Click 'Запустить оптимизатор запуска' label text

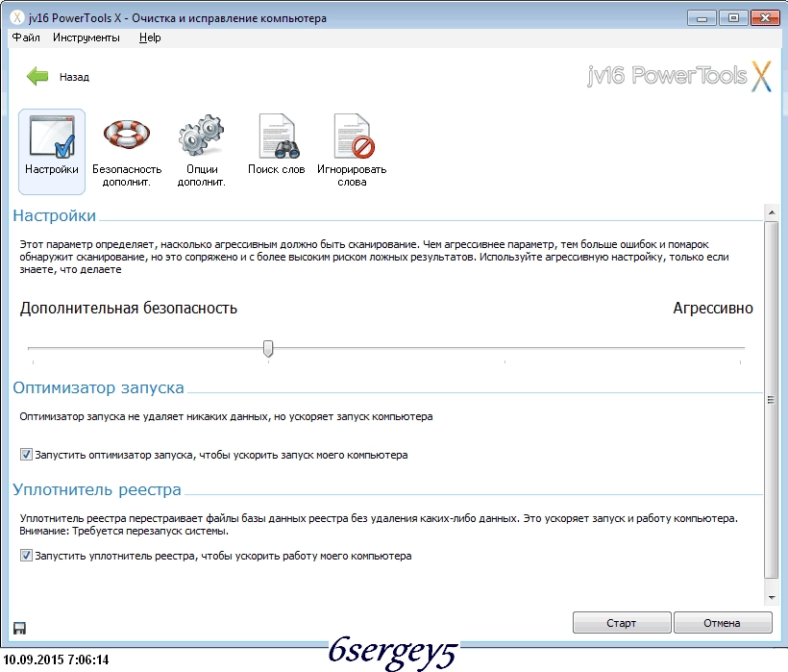tap(221, 455)
